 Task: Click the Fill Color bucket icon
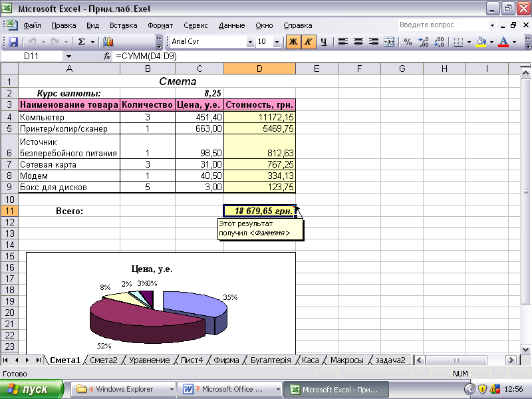tap(481, 42)
